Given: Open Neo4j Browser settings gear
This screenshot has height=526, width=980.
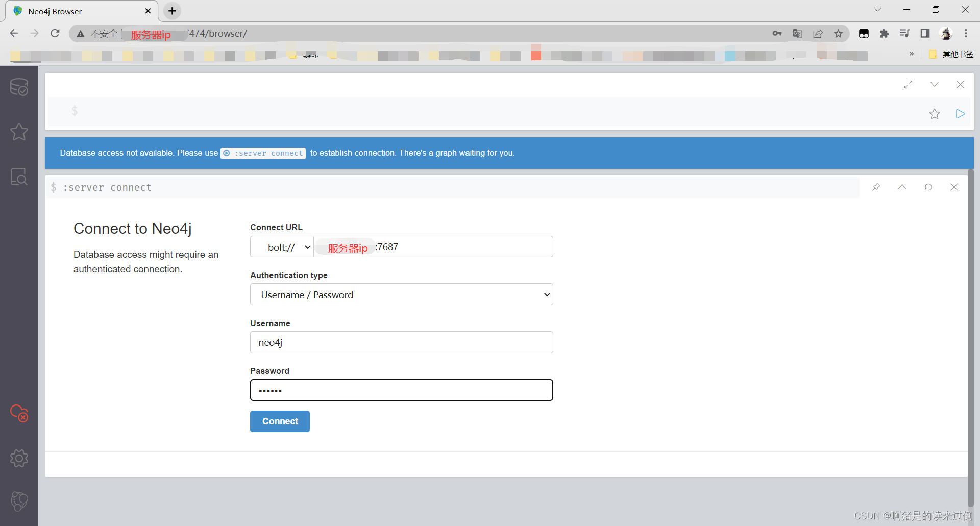Looking at the screenshot, I should click(x=19, y=458).
